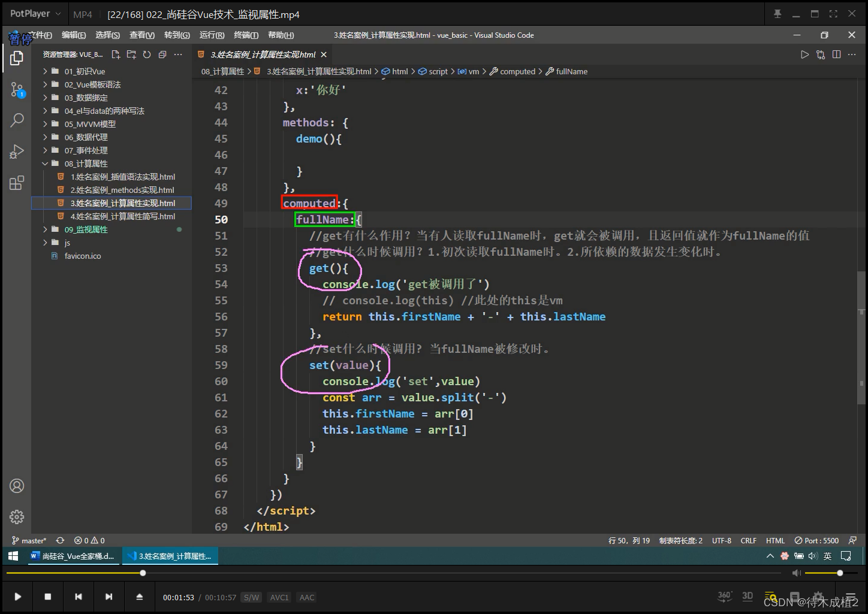Jump to previous video in PotPlayer

(79, 597)
